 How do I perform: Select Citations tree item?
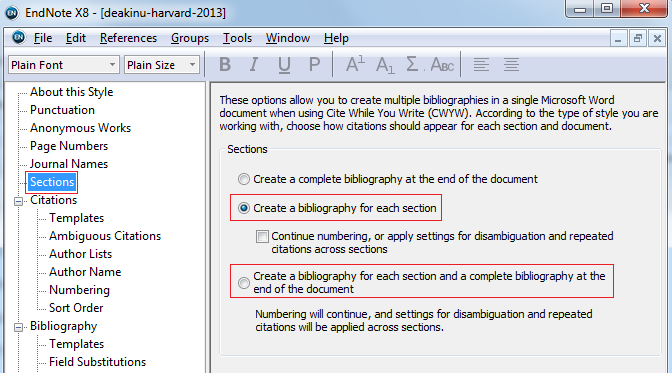pyautogui.click(x=53, y=200)
